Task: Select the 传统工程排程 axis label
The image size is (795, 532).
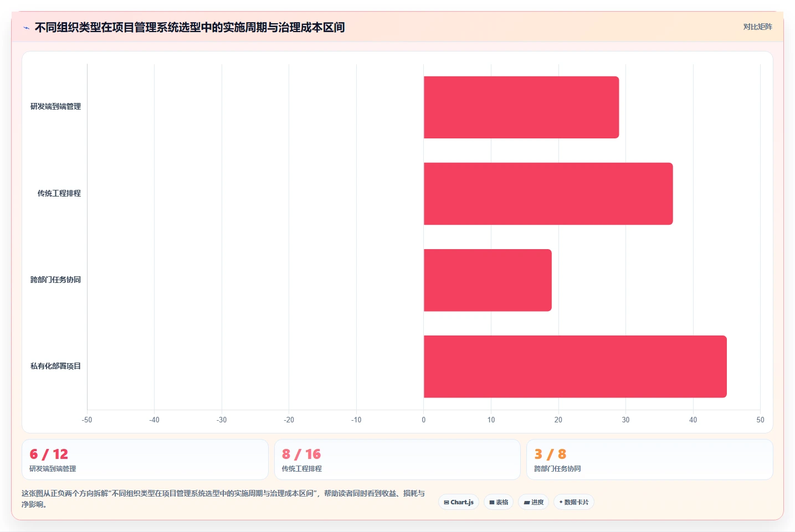Action: click(x=59, y=193)
